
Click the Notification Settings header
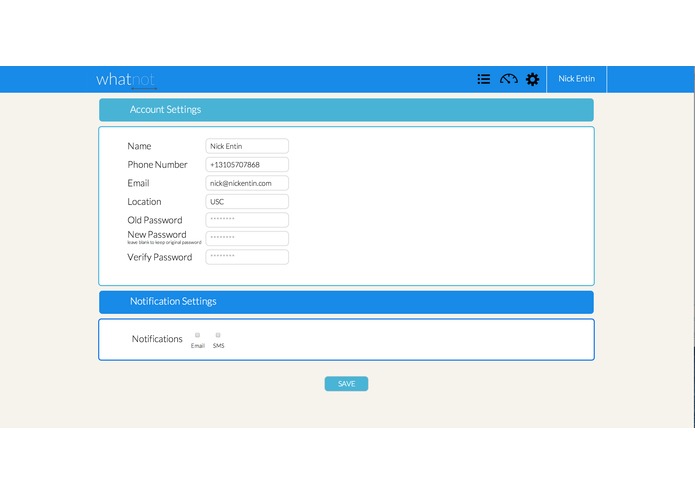pyautogui.click(x=346, y=302)
